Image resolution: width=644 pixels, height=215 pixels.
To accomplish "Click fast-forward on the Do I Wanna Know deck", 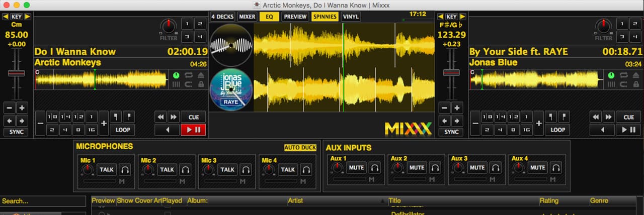I will coord(174,117).
